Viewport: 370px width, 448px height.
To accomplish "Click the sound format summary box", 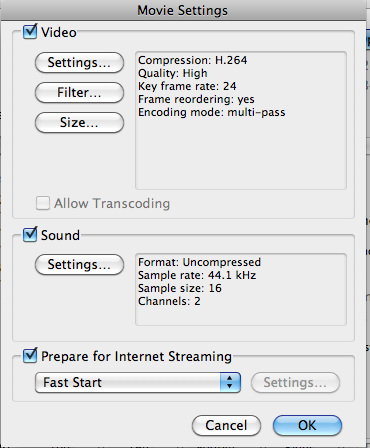I will (x=241, y=289).
